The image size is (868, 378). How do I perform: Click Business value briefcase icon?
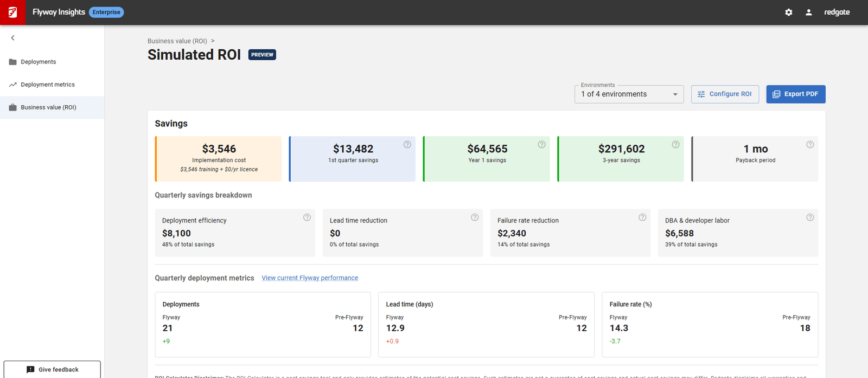point(13,107)
